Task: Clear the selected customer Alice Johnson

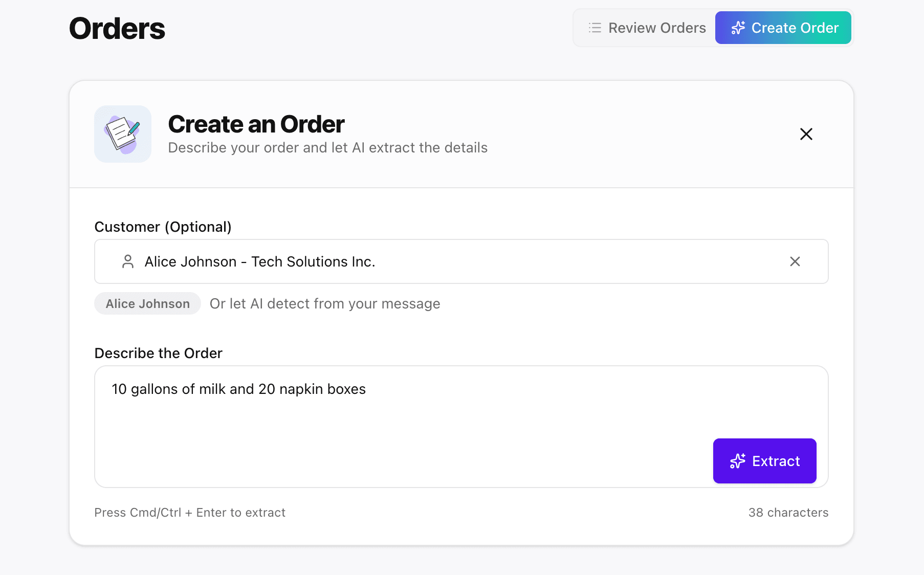Action: (795, 261)
